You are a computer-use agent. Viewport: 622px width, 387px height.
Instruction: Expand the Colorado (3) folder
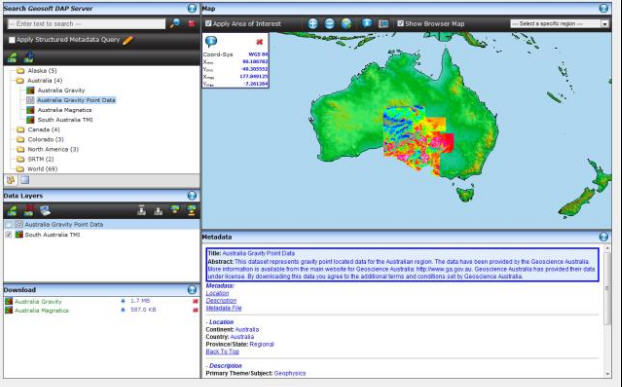20,140
